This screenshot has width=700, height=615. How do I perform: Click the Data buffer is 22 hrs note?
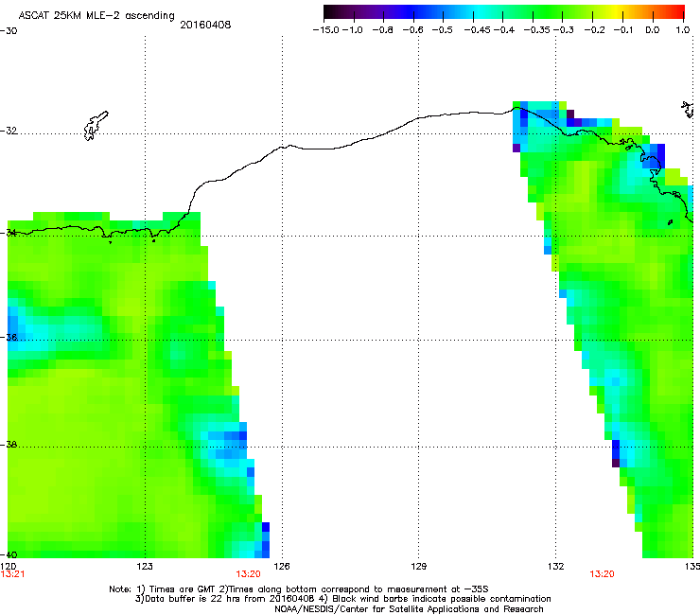pos(343,599)
